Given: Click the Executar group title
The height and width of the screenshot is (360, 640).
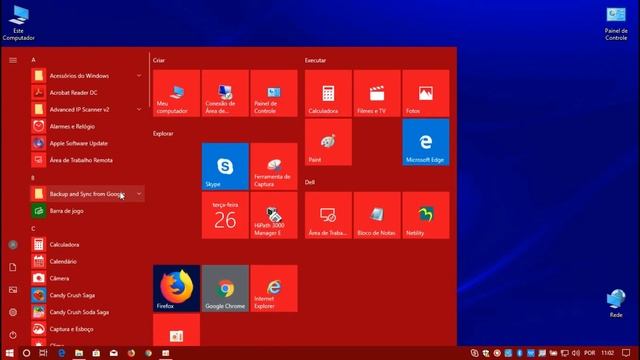Looking at the screenshot, I should (x=315, y=60).
